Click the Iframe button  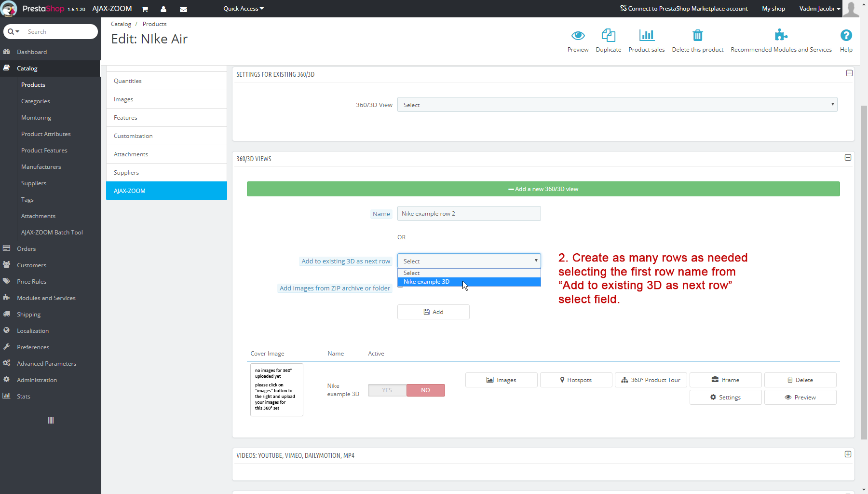click(726, 380)
